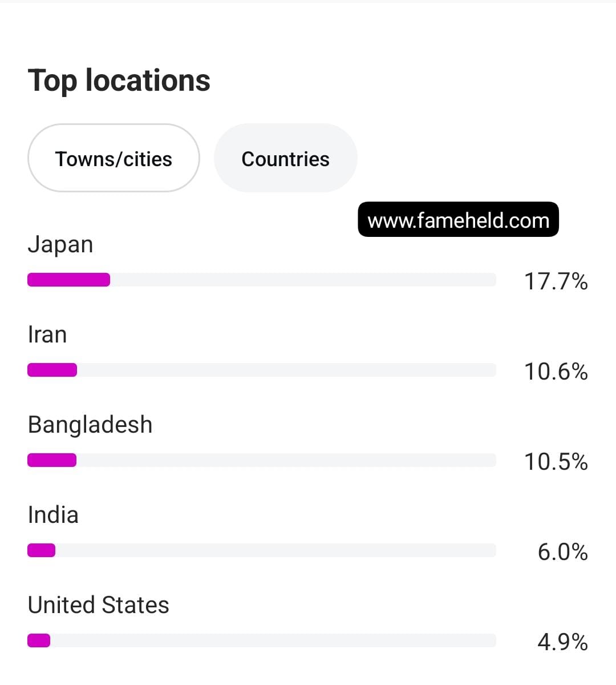Screen dimensions: 616x685
Task: Click the empty gray portion of Japan's bar
Action: pos(302,280)
